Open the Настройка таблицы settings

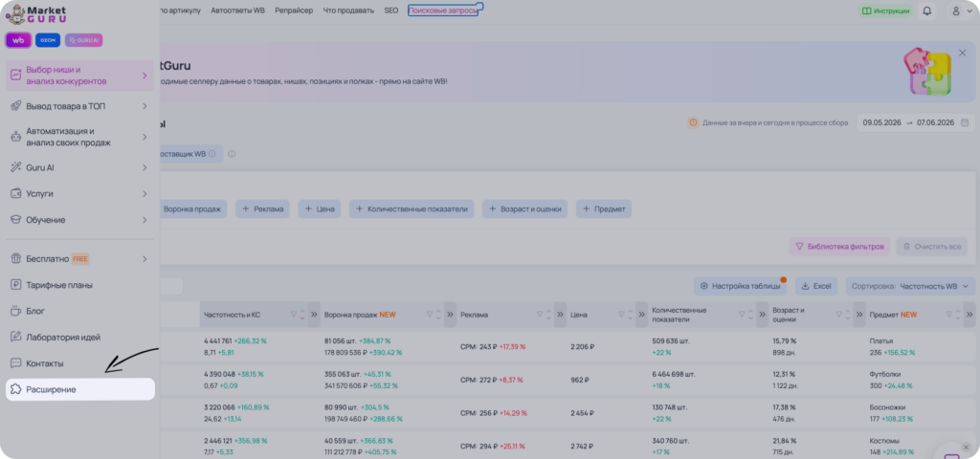pos(740,286)
